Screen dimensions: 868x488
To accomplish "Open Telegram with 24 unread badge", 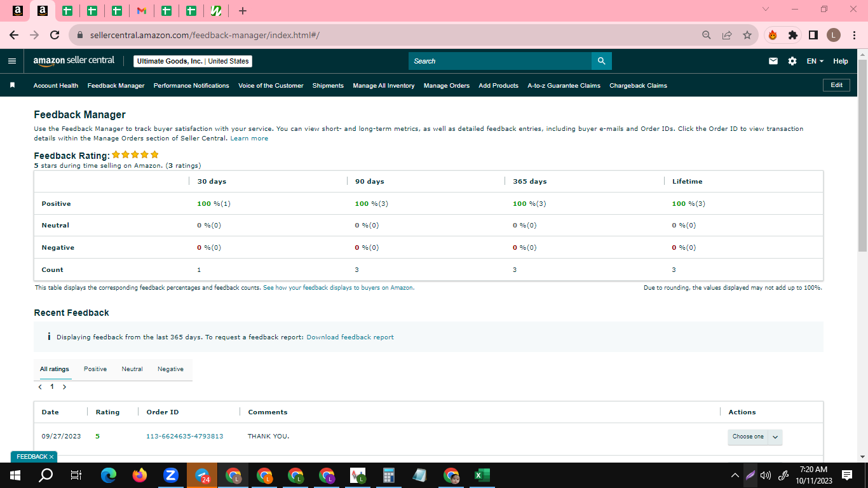I will (202, 475).
